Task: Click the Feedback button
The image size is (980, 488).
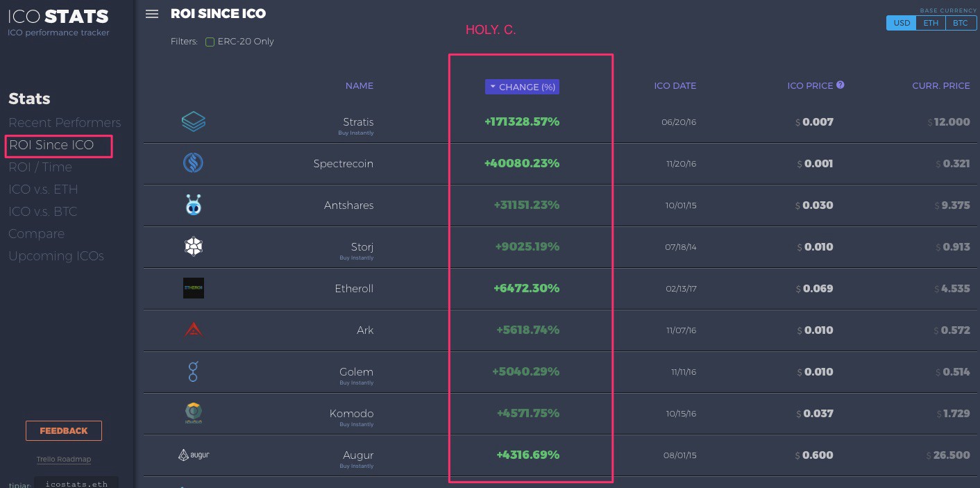Action: (x=64, y=430)
